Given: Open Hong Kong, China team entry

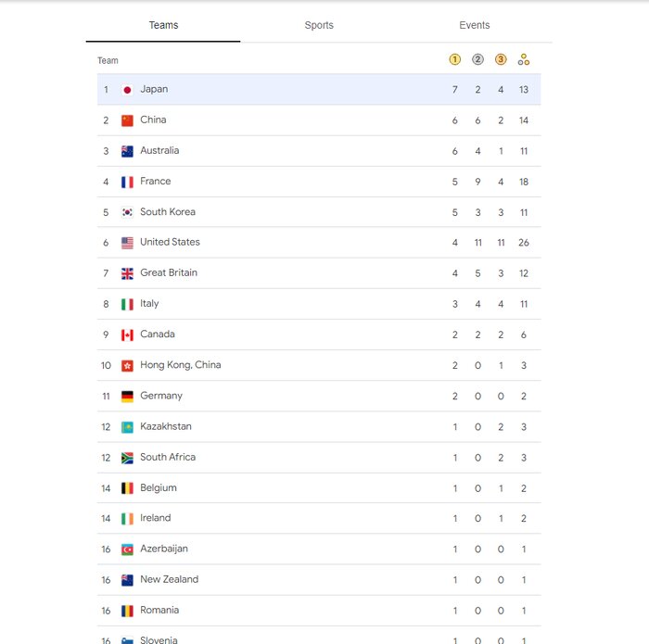Looking at the screenshot, I should (x=181, y=365).
